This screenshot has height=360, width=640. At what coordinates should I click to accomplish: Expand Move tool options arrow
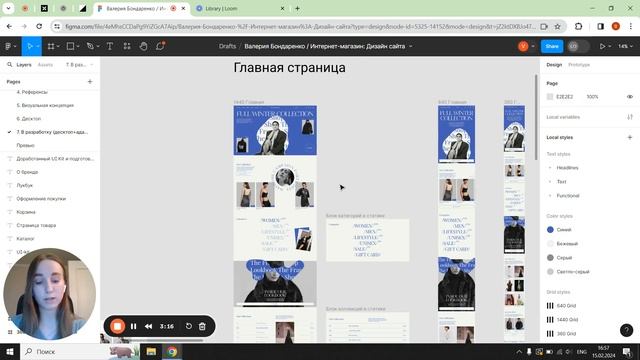point(38,47)
